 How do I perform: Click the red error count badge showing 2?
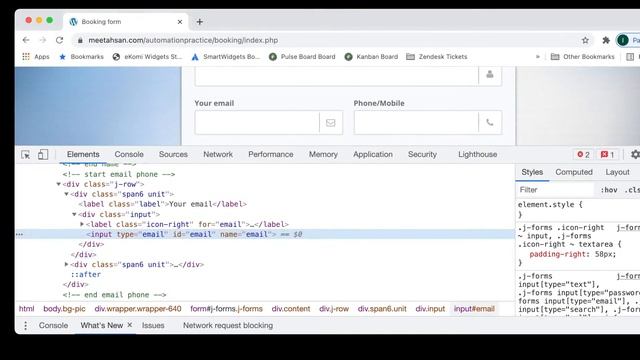[583, 155]
